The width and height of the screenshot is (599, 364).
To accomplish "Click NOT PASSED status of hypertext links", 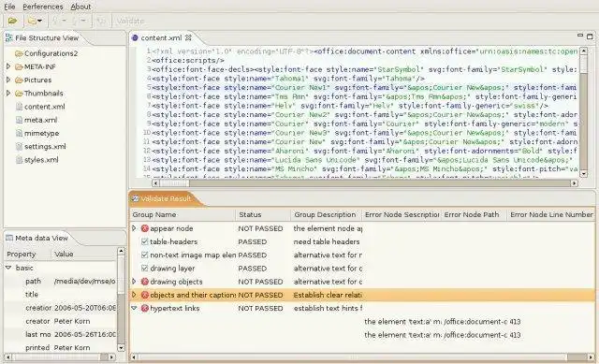I will tap(260, 308).
